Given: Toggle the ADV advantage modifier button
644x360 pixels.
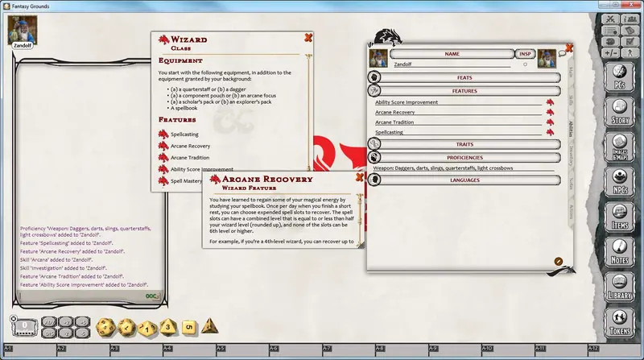Looking at the screenshot, I should coord(49,322).
